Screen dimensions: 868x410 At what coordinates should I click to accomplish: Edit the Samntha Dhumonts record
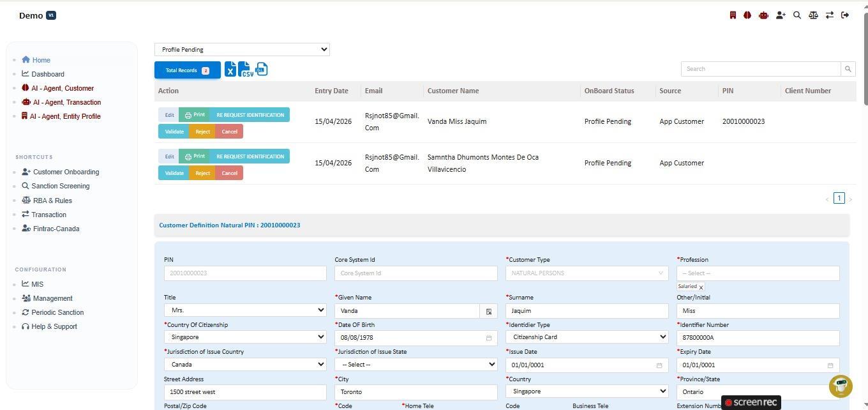[169, 156]
